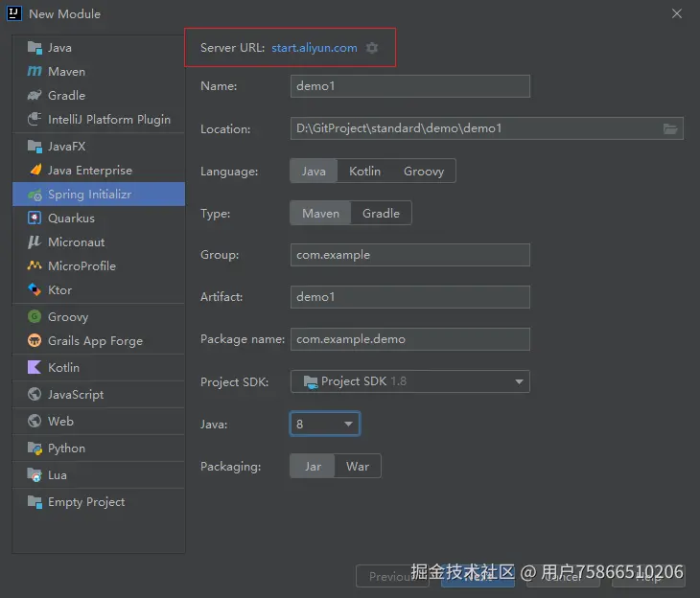Viewport: 700px width, 598px height.
Task: Select Spring Initializr in generator list
Action: (x=99, y=195)
